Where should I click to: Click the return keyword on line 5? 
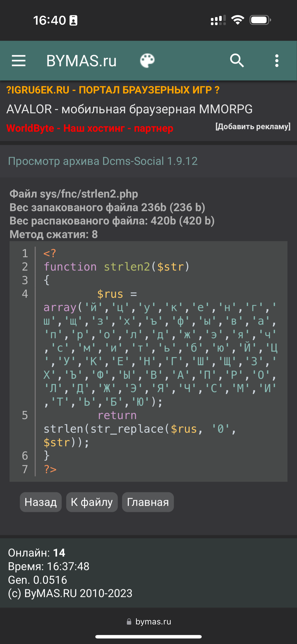[117, 415]
